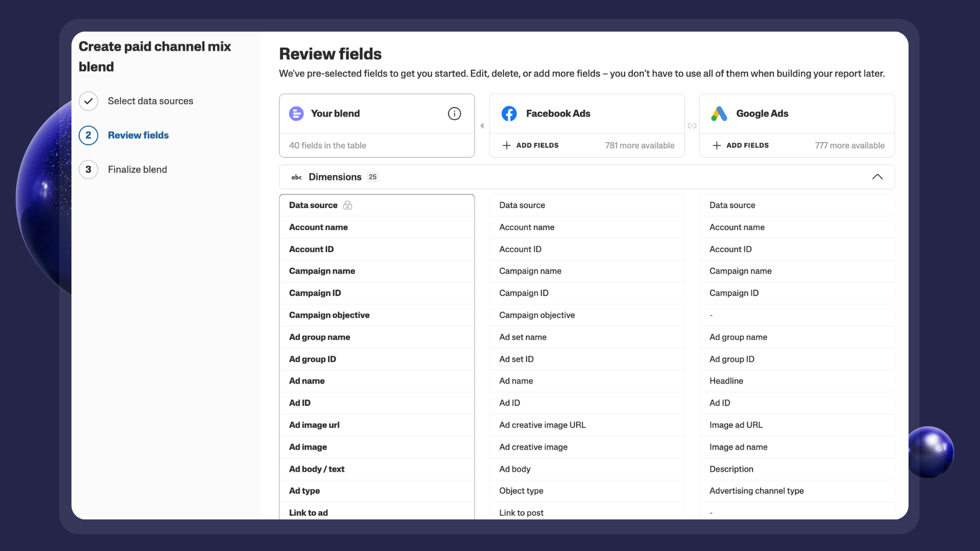
Task: Click the Facebook Ads logo icon
Action: [x=509, y=114]
